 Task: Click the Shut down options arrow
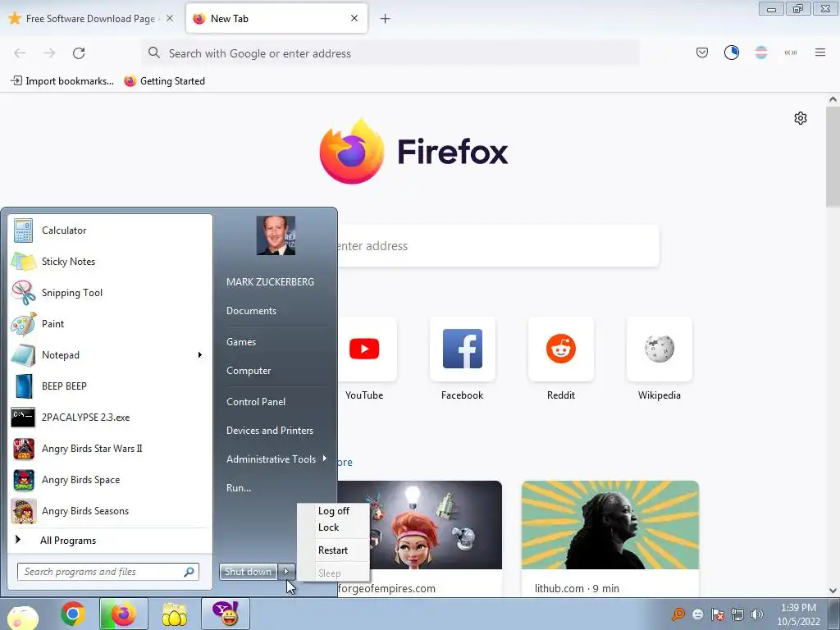pos(286,572)
